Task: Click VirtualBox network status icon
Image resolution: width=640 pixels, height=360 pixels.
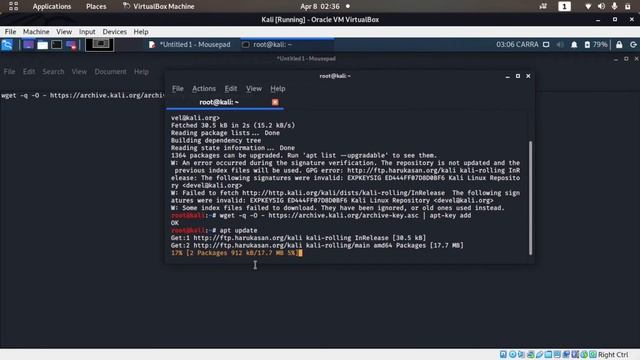Action: click(530, 354)
